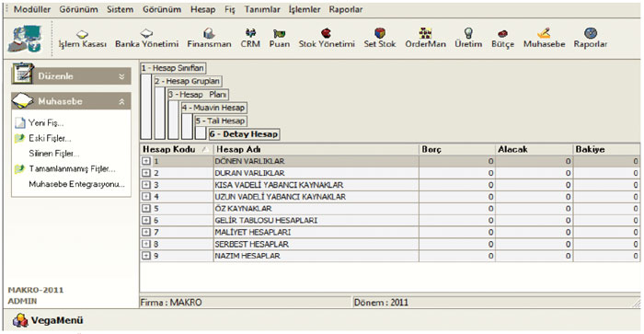
Task: Open the Muhasebe Entegrasyonu... link
Action: (76, 184)
